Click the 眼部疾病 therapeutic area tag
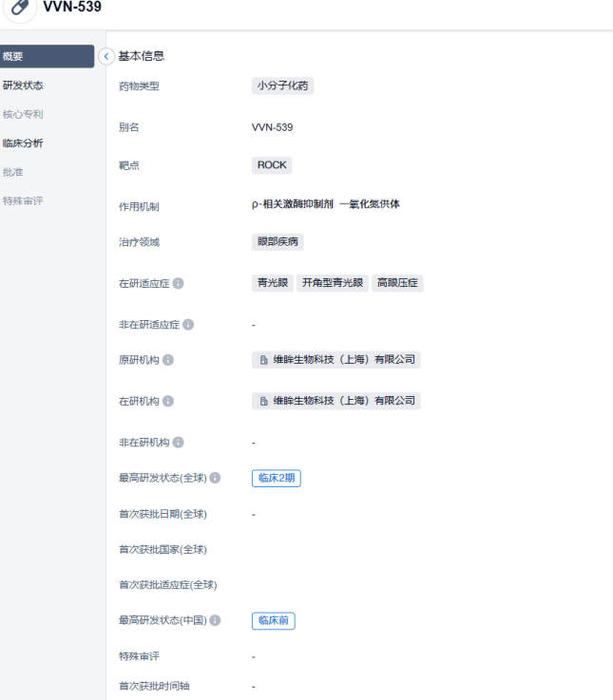 278,241
